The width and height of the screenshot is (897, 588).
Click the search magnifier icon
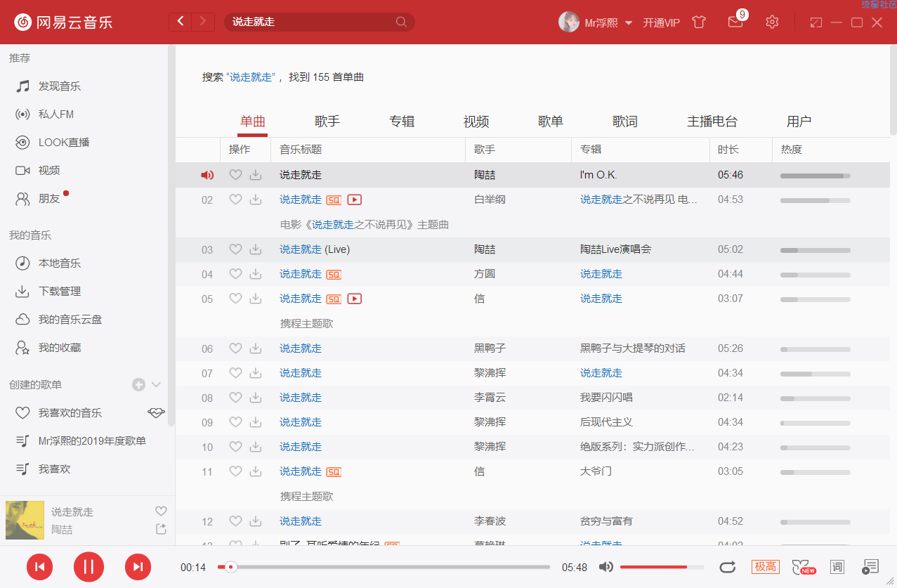pos(401,22)
